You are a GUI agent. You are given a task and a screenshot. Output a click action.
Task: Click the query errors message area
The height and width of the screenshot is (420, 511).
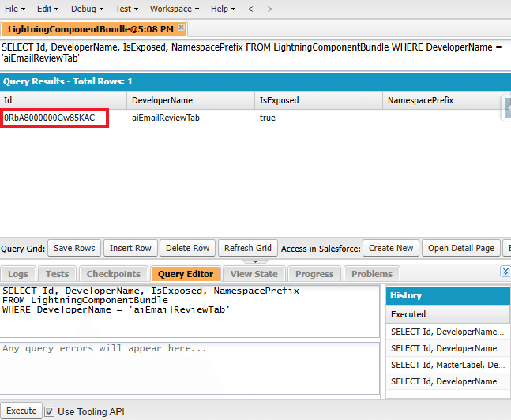(190, 368)
